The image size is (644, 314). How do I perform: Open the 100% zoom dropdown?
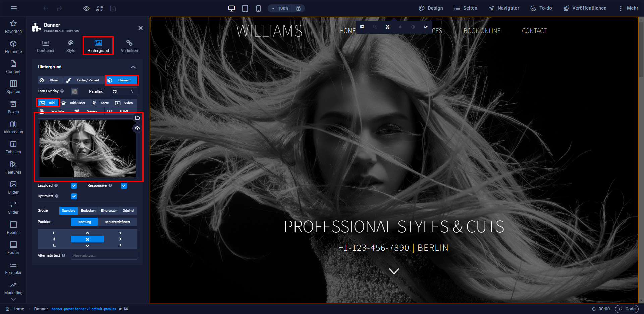tap(280, 8)
